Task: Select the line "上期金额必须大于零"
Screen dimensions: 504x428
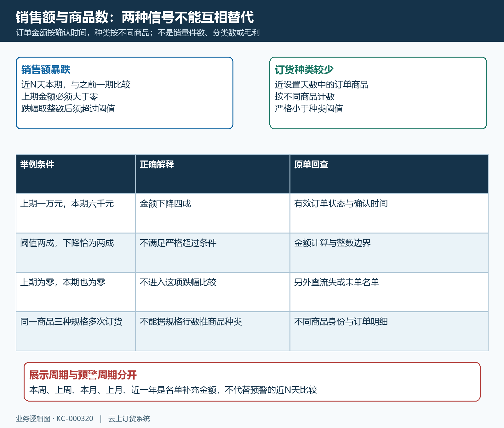Action: coord(60,97)
